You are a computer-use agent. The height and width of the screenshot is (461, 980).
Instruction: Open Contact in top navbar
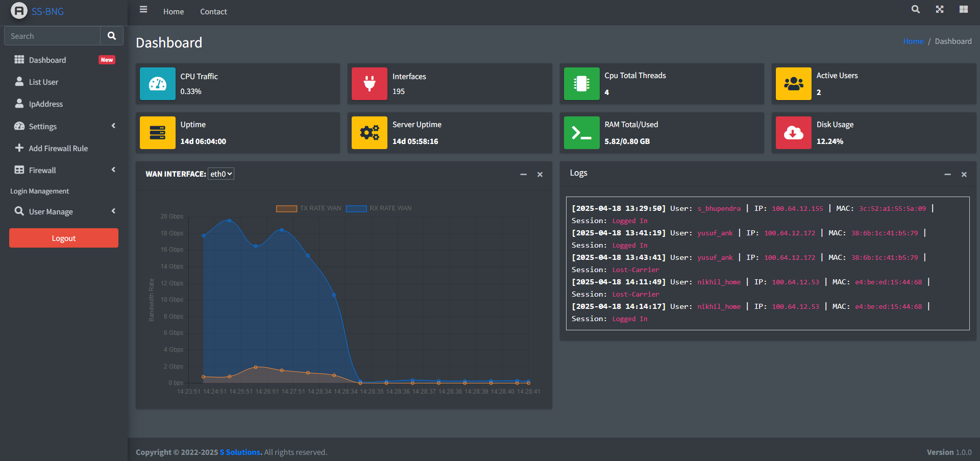click(x=213, y=12)
